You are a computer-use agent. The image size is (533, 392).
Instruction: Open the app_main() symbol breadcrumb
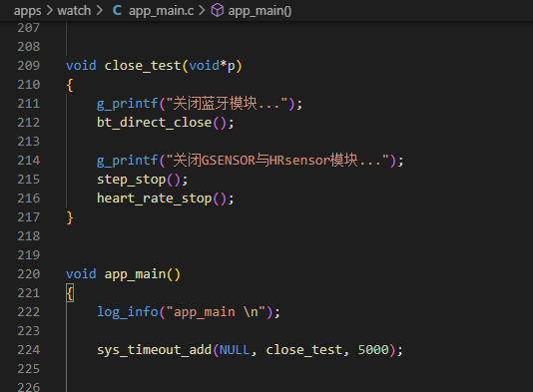click(x=260, y=11)
